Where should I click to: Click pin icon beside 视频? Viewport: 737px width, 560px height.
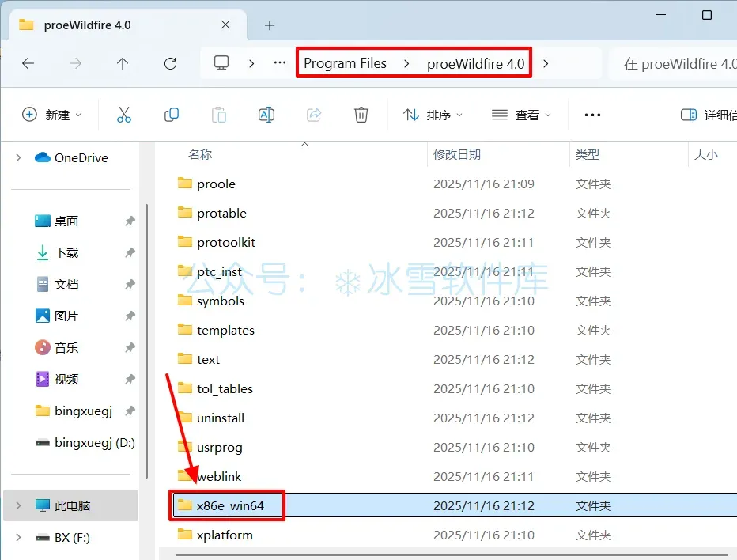[x=130, y=379]
